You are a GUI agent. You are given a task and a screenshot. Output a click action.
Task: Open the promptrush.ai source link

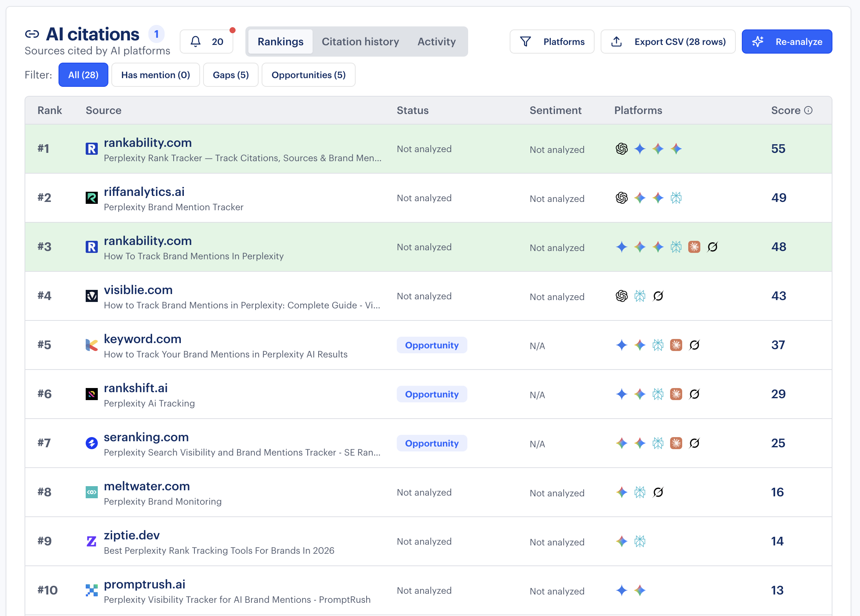(145, 584)
